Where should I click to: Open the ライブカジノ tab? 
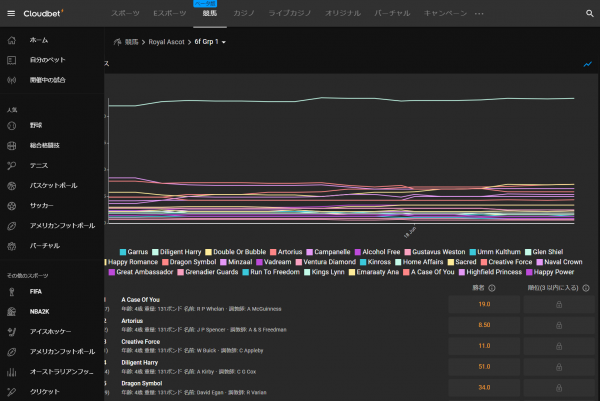point(290,13)
